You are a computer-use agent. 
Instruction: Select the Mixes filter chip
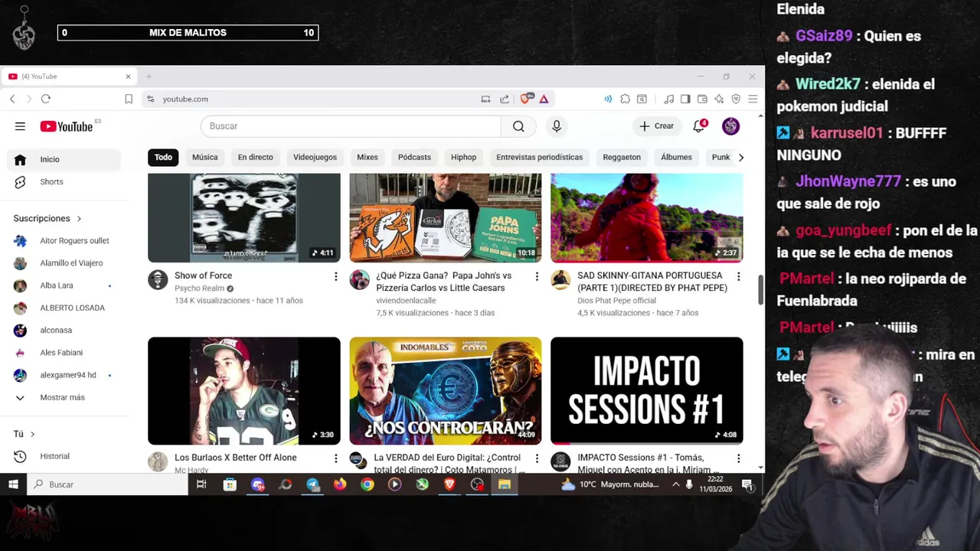[367, 157]
